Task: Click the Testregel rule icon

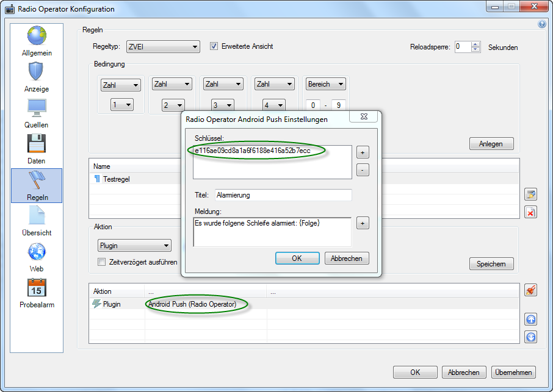Action: (x=97, y=179)
